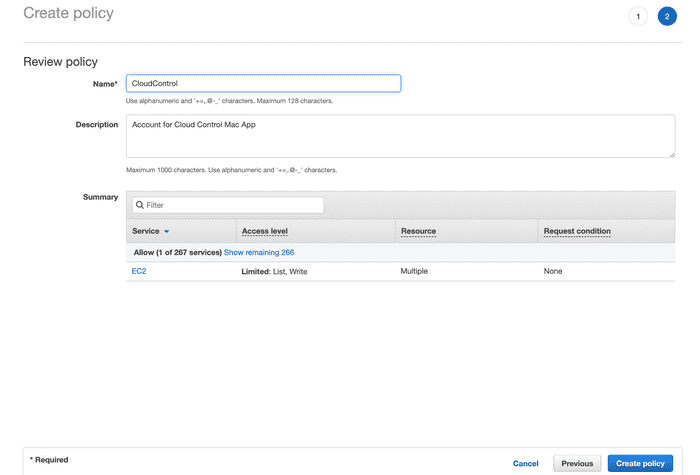Click the Create policy button

click(x=640, y=463)
